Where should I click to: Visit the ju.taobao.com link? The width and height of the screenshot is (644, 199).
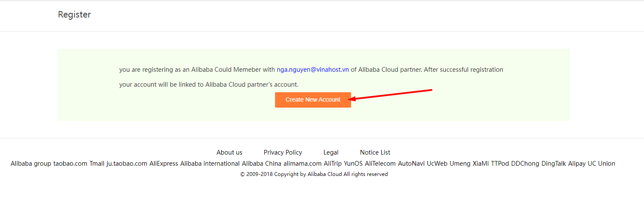click(x=127, y=164)
